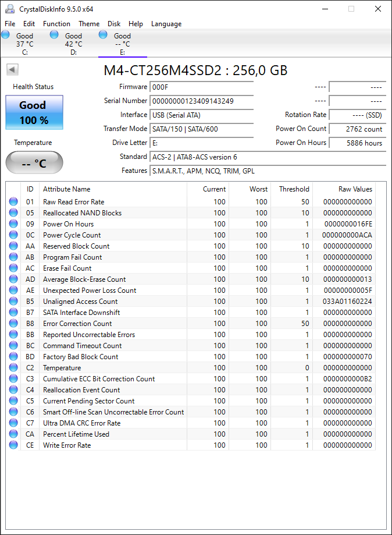
Task: Click raw value 000000000ACA
Action: [347, 235]
